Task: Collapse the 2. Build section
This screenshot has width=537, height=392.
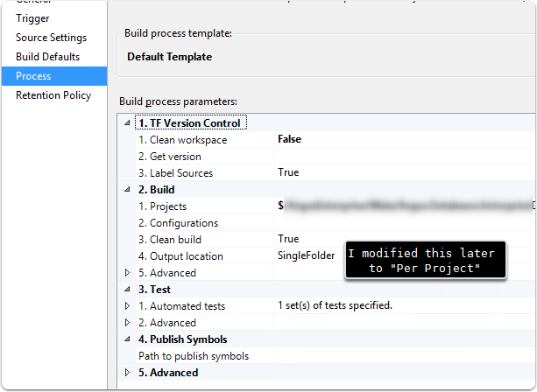Action: [x=128, y=190]
